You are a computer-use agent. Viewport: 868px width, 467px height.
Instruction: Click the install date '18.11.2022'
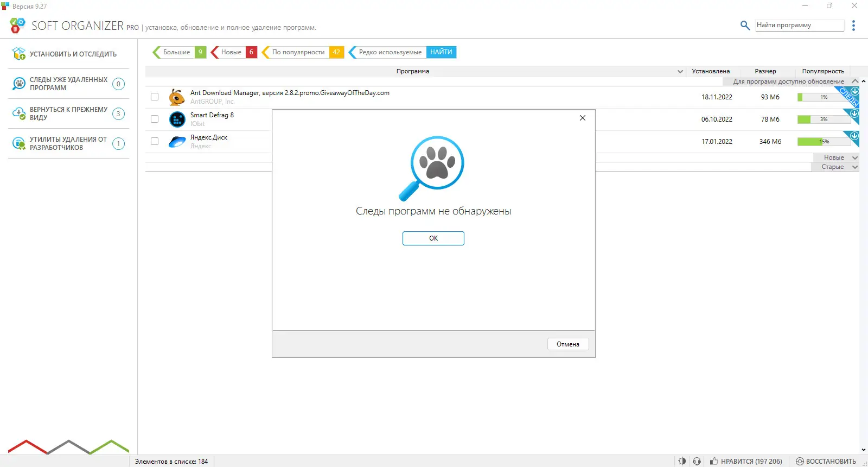(717, 97)
